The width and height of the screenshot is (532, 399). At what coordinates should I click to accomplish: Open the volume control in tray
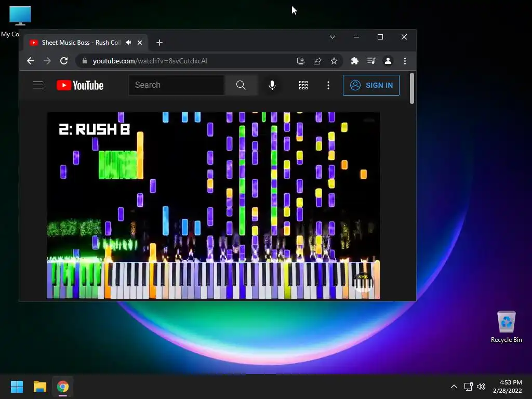pyautogui.click(x=481, y=387)
